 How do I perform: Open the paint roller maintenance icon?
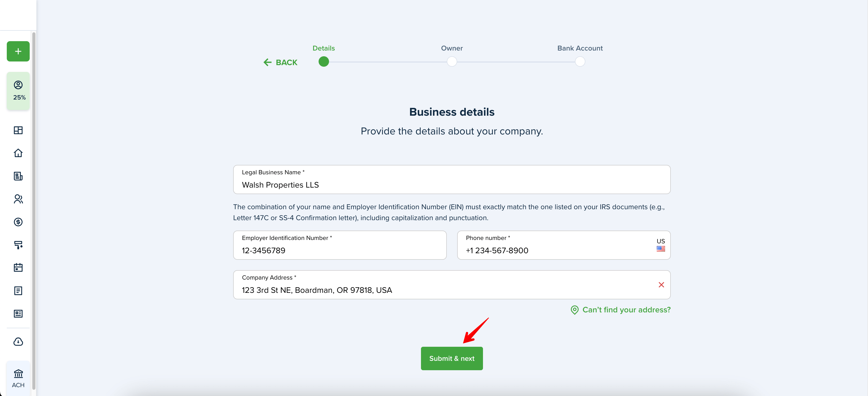pos(18,245)
